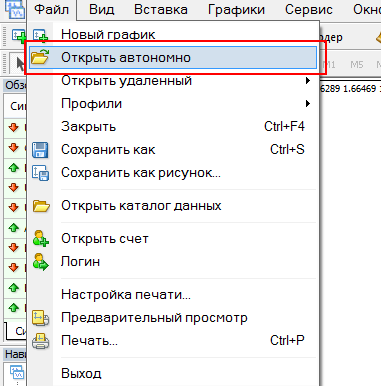This screenshot has height=386, width=381.
Task: Select the M5 timeframe button
Action: pyautogui.click(x=357, y=64)
